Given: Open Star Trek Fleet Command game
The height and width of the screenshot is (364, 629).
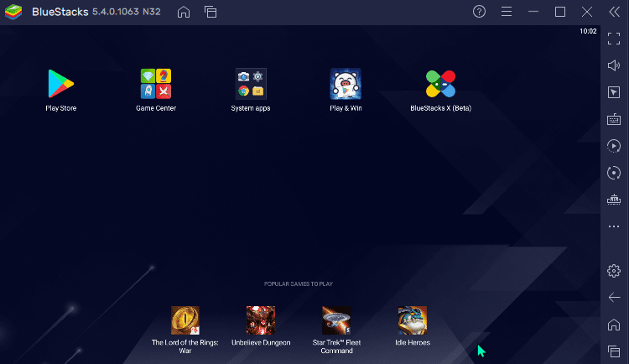Looking at the screenshot, I should click(x=336, y=320).
